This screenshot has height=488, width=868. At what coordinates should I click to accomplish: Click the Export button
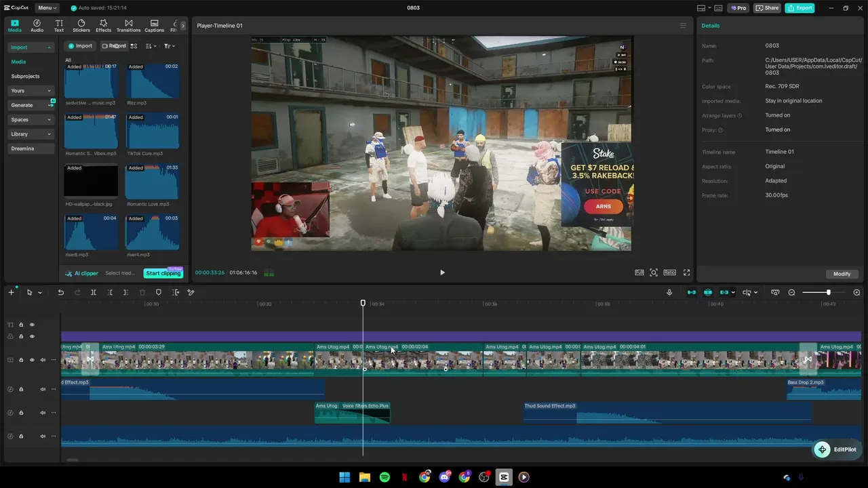coord(800,8)
